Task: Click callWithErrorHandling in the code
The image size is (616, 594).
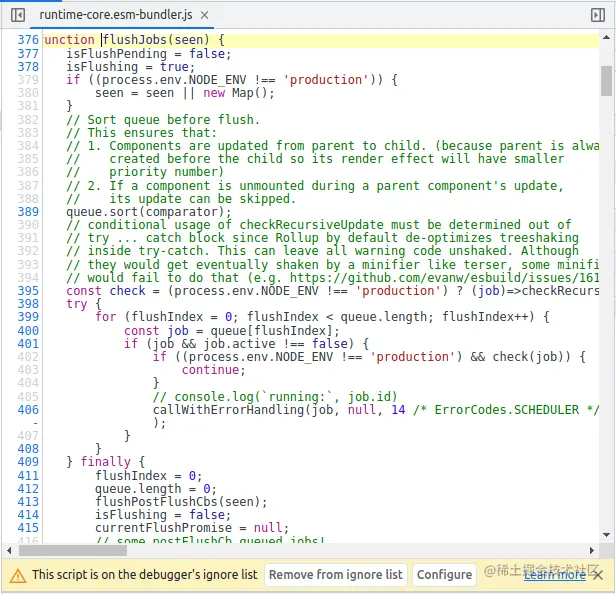Action: pos(229,410)
